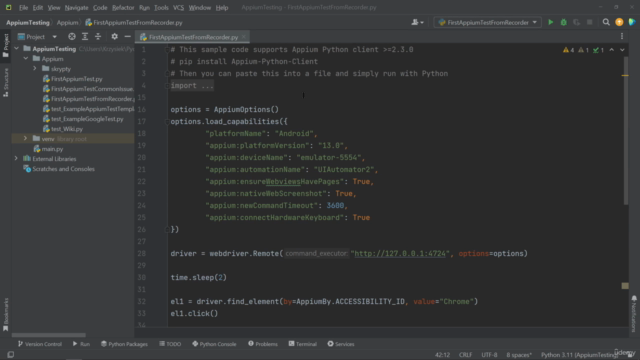Open Project tool window sidebar button

coord(6,45)
